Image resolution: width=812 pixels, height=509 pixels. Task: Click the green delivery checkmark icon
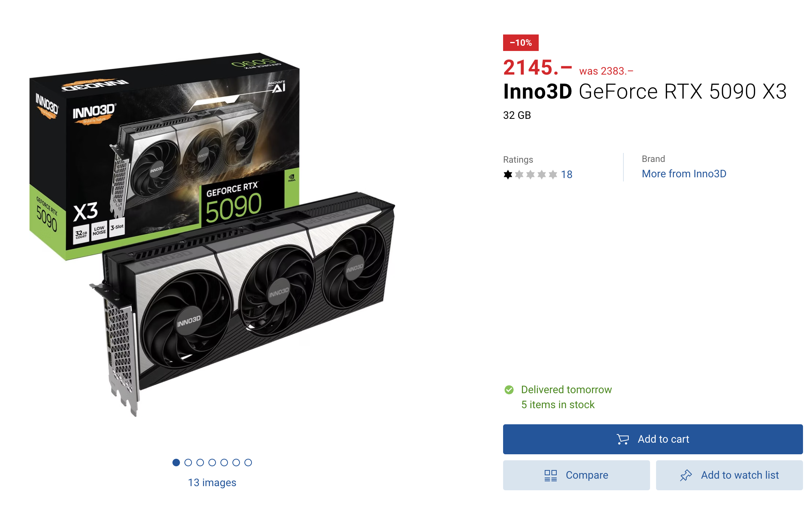[x=509, y=390]
